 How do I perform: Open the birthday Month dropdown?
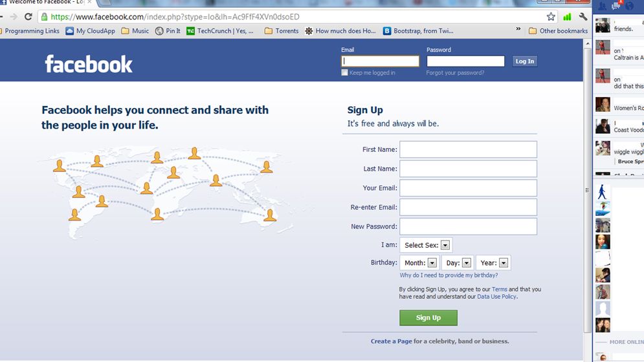[x=419, y=262]
